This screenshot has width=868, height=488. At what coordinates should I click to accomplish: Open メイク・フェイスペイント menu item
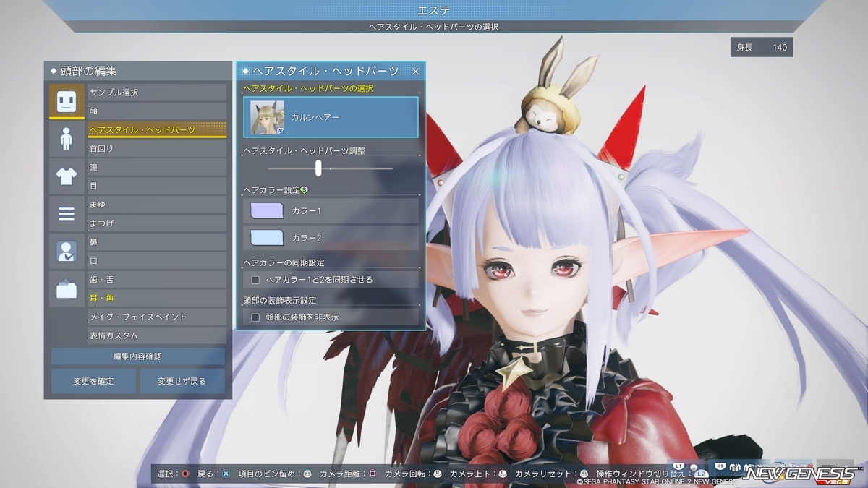pos(157,317)
